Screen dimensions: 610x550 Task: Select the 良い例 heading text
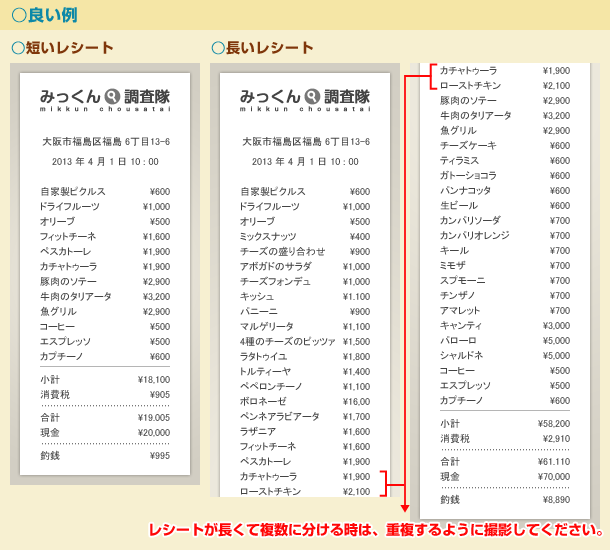[48, 14]
